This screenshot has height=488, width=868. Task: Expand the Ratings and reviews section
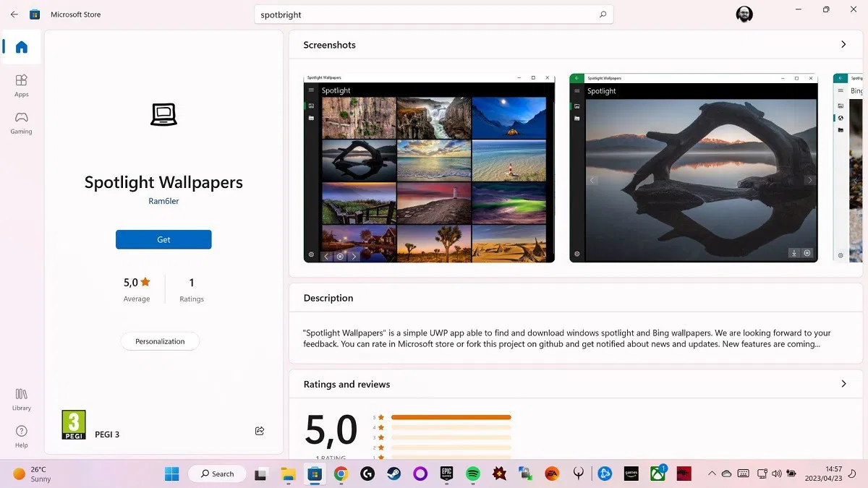843,384
